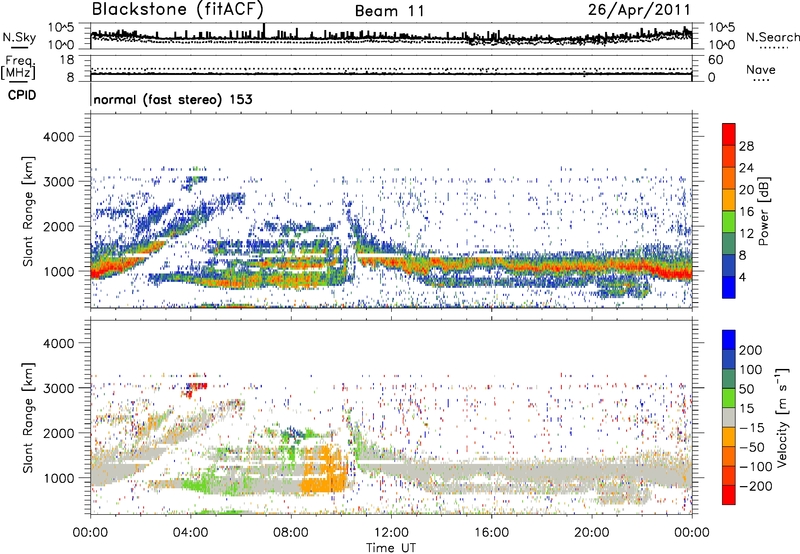Screen dimensions: 800x554
Task: Click the '16:00' time tick label
Action: coord(491,533)
